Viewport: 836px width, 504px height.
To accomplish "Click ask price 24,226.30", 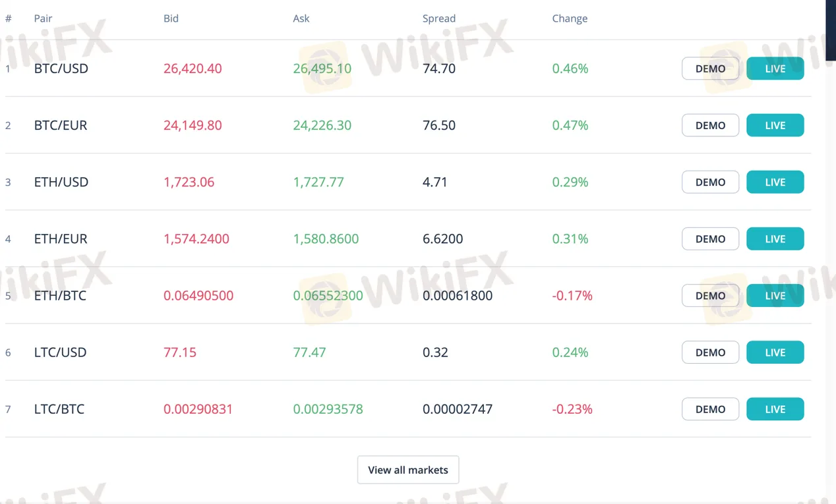I will (x=322, y=125).
